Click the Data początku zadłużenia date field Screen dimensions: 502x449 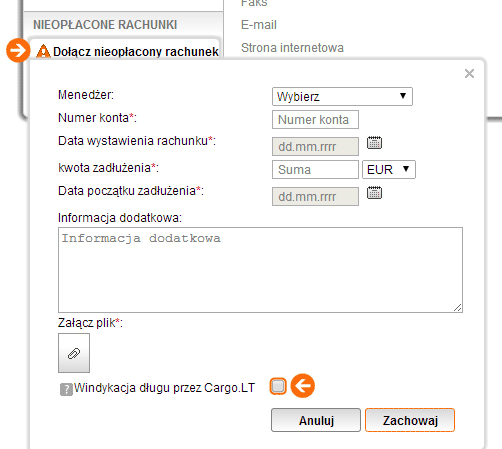[x=315, y=197]
